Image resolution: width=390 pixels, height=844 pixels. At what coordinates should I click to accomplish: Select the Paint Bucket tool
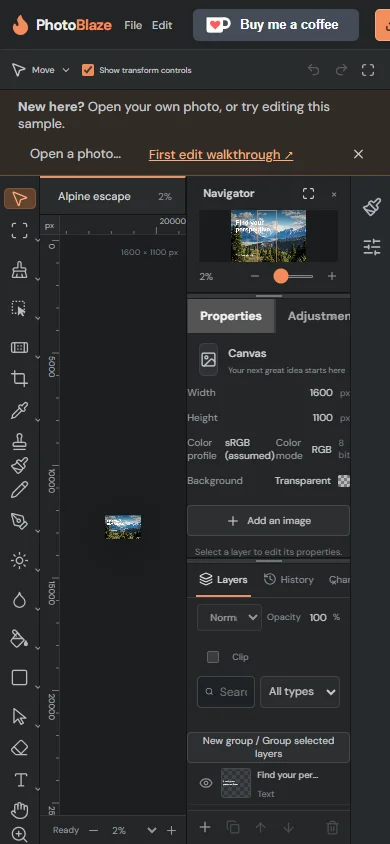19,638
